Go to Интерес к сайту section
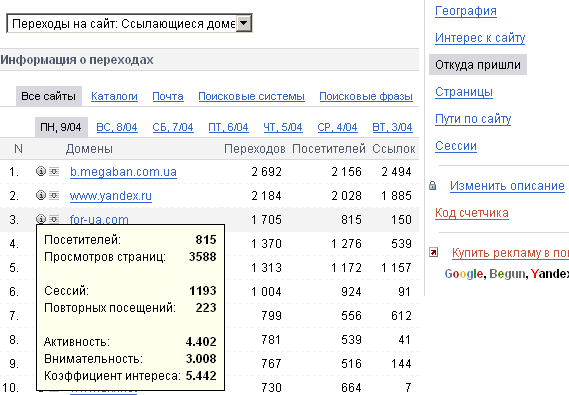 pos(480,38)
